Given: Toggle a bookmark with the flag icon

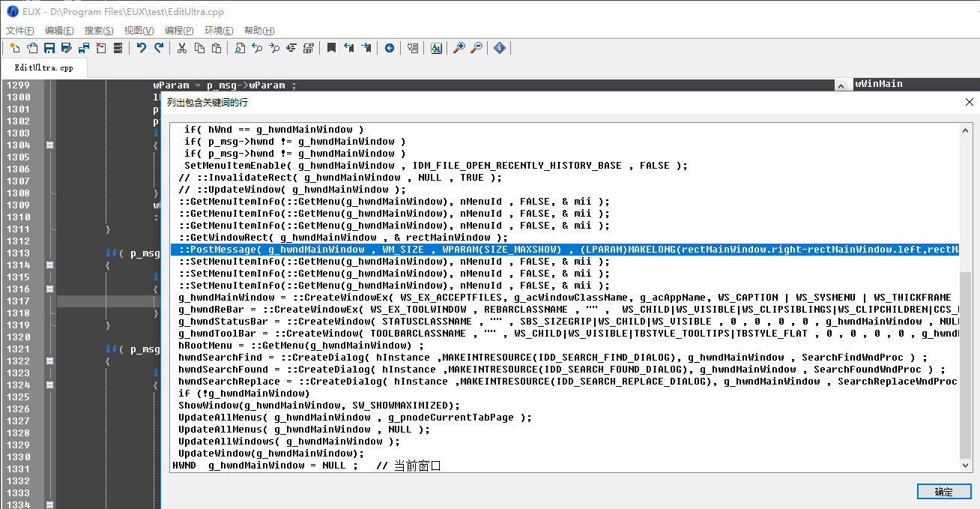Looking at the screenshot, I should 332,48.
